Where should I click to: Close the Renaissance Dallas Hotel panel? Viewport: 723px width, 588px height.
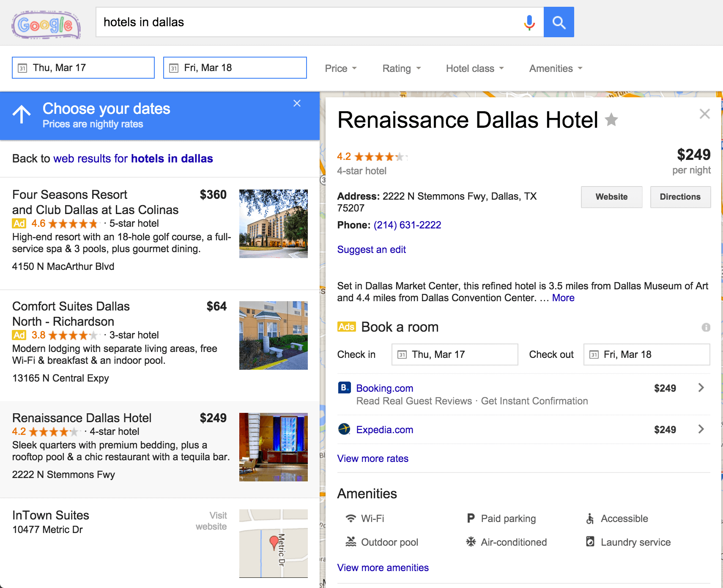(704, 114)
